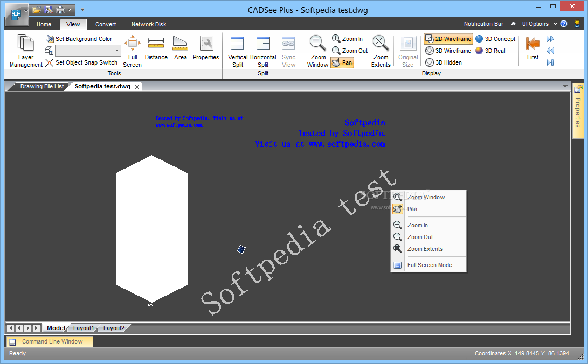Expand the print icon dropdown arrow
The height and width of the screenshot is (364, 588).
click(70, 10)
